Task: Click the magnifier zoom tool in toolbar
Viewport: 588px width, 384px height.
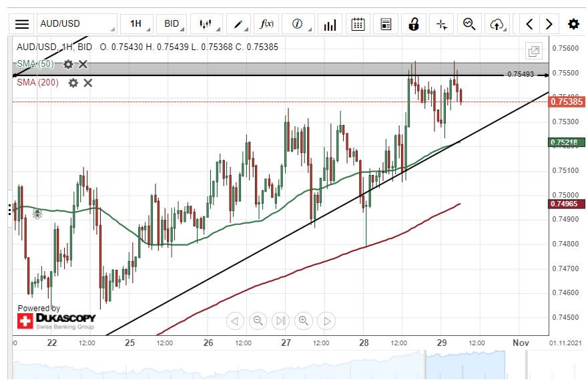Action: [469, 24]
